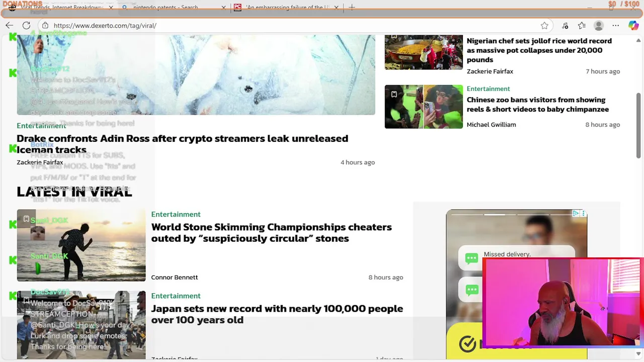The height and width of the screenshot is (362, 644).
Task: Open the Drake article hero image
Action: coord(196,74)
